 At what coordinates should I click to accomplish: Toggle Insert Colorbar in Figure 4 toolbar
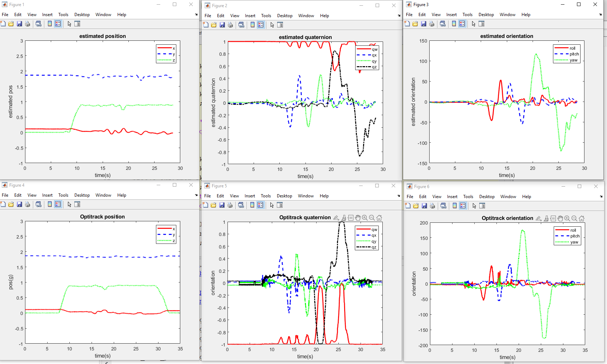click(50, 205)
